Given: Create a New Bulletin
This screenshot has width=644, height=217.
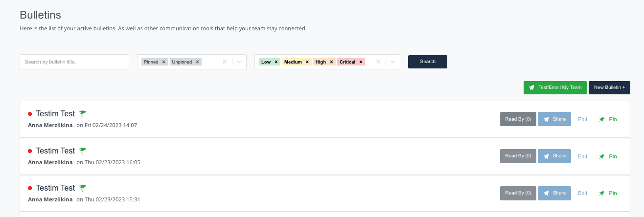Looking at the screenshot, I should click(x=609, y=87).
